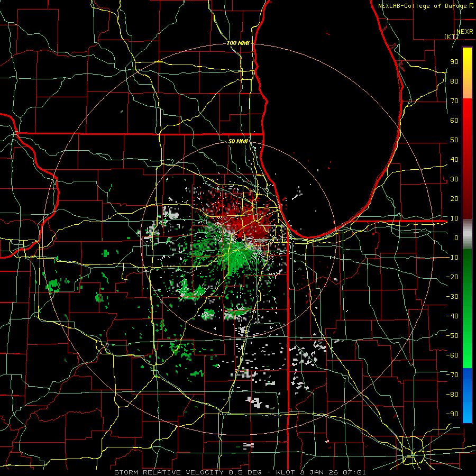Click the STORM RELATIVE VELOCITY footer title
This screenshot has height=476, width=476.
[169, 472]
